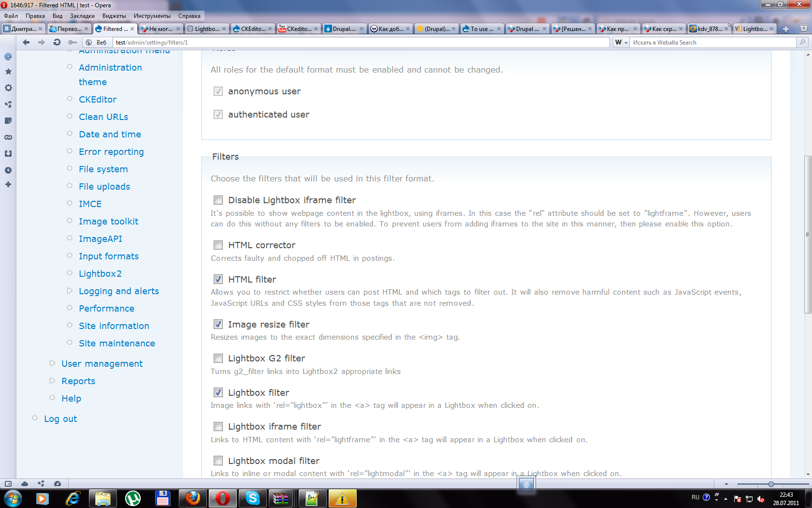This screenshot has width=812, height=508.
Task: Adjust the page zoom slider
Action: [x=771, y=484]
